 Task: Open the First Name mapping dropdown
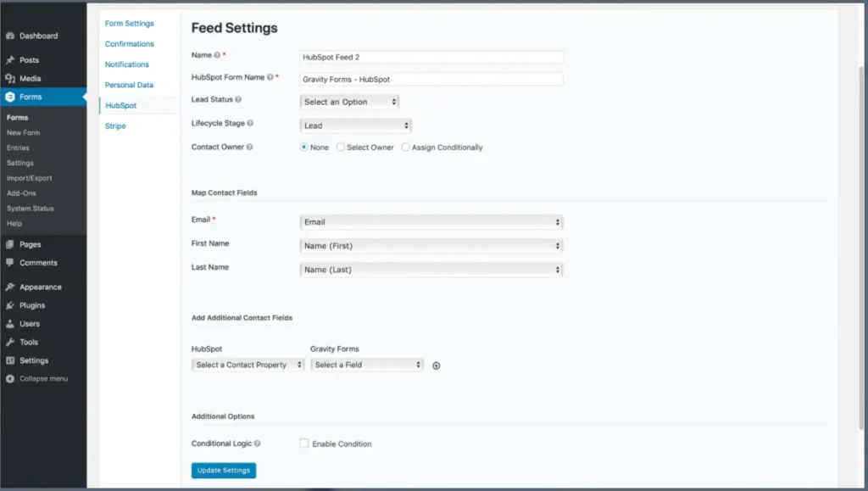[431, 246]
